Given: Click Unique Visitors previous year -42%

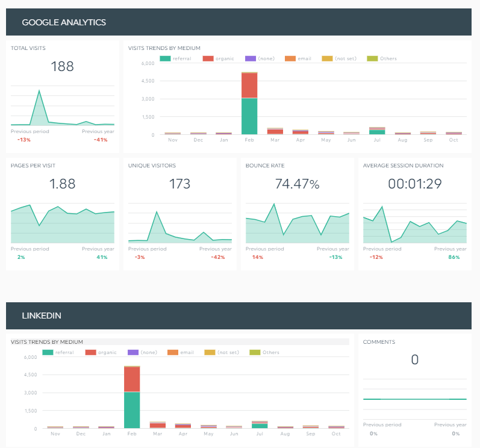Looking at the screenshot, I should (218, 257).
